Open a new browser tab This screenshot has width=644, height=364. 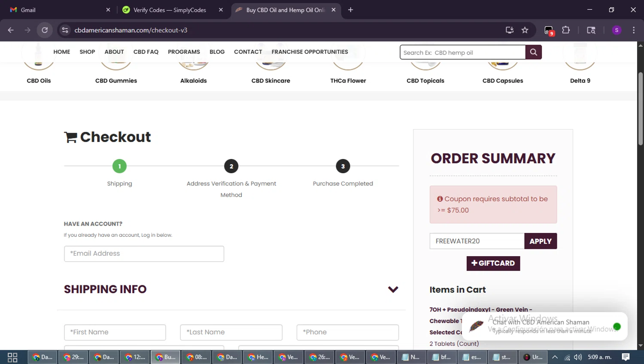pos(350,10)
